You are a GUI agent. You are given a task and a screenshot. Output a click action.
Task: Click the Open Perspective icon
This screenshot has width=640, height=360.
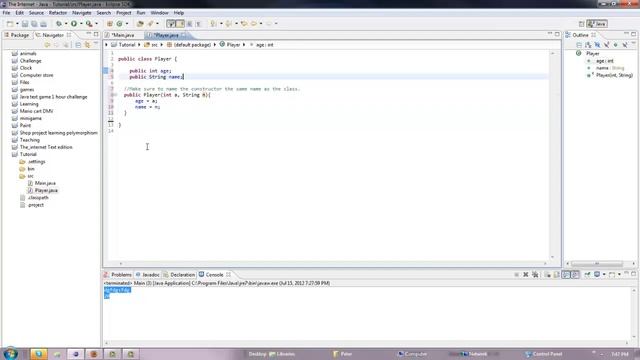pos(582,24)
